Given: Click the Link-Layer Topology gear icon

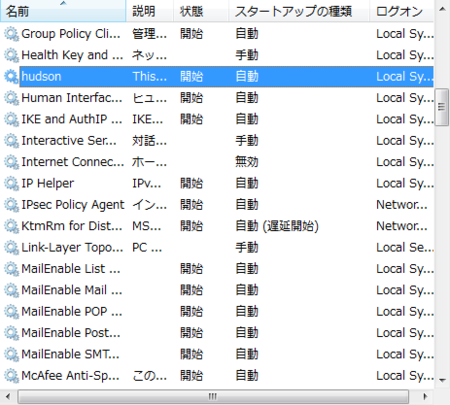Looking at the screenshot, I should point(11,247).
